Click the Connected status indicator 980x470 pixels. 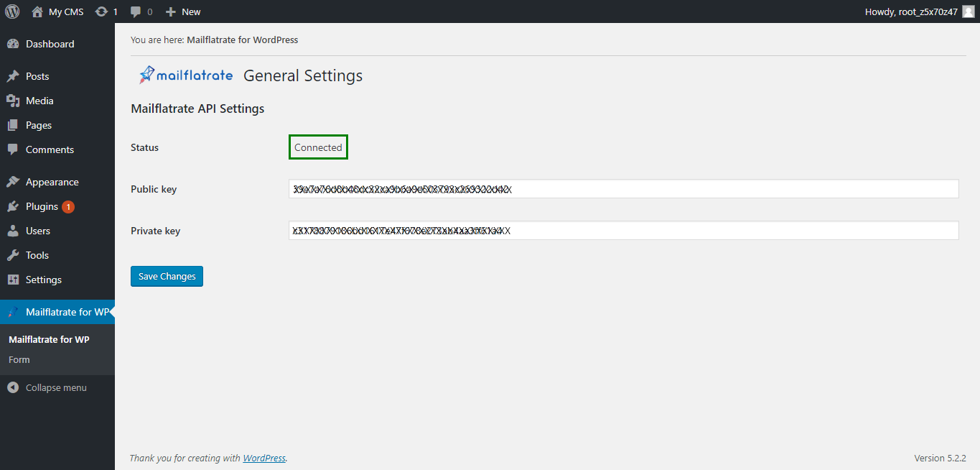coord(318,147)
